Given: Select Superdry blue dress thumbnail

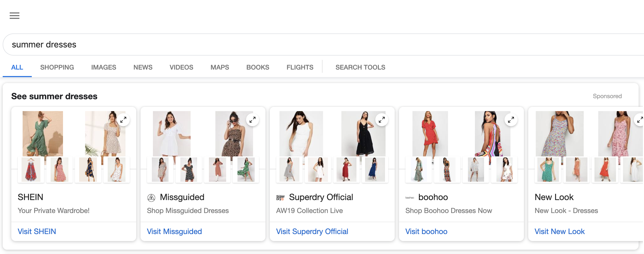Looking at the screenshot, I should pyautogui.click(x=375, y=170).
